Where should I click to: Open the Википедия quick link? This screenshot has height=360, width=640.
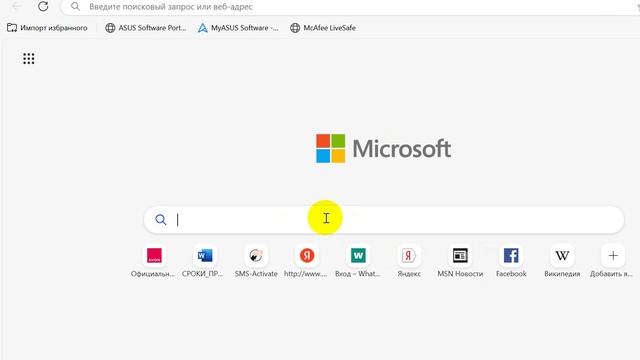(562, 262)
